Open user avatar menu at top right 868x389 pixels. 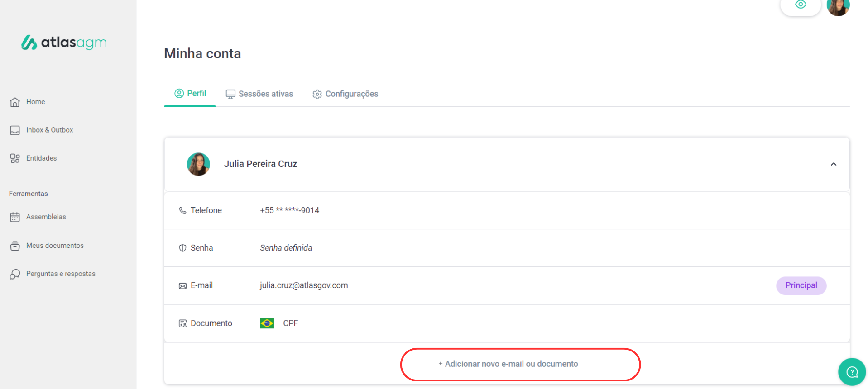[838, 7]
